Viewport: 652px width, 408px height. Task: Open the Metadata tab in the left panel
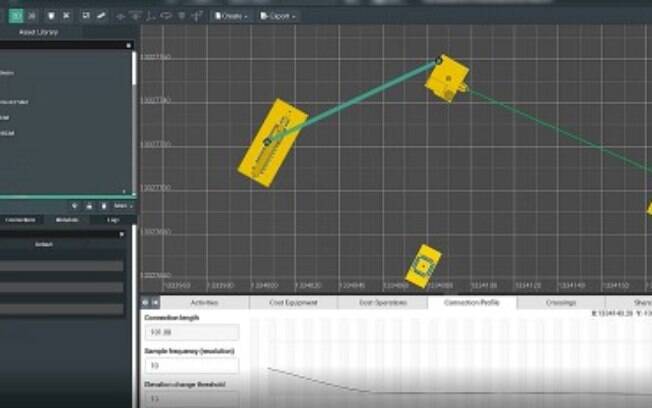tap(67, 220)
